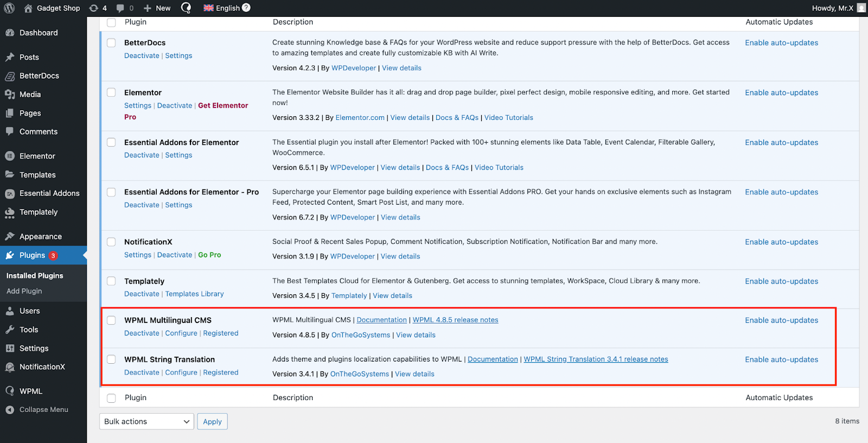This screenshot has width=868, height=443.
Task: Click the Appearance brush icon
Action: point(10,236)
